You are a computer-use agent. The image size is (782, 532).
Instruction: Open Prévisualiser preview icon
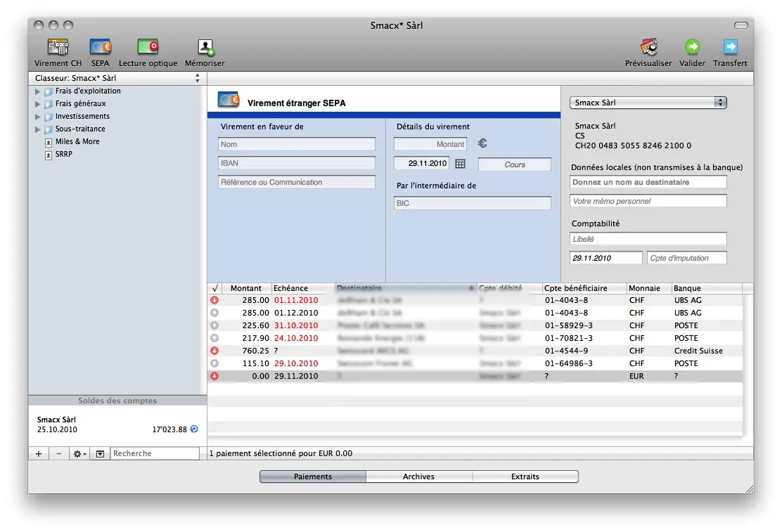tap(649, 47)
